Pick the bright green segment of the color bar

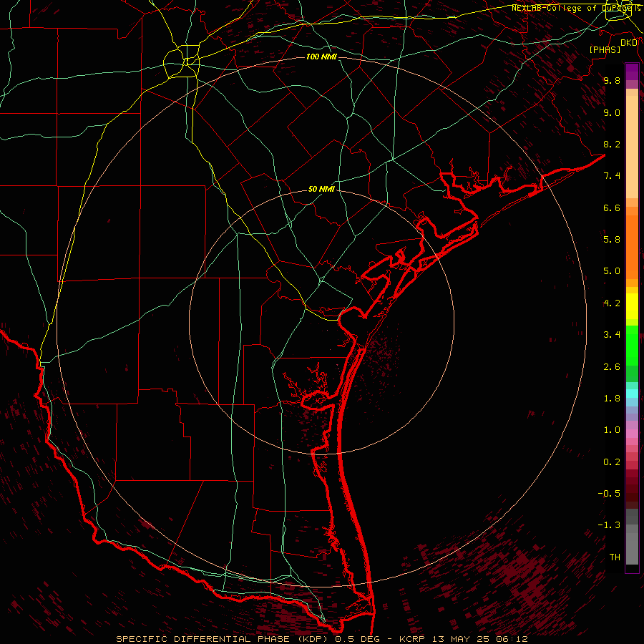[632, 346]
